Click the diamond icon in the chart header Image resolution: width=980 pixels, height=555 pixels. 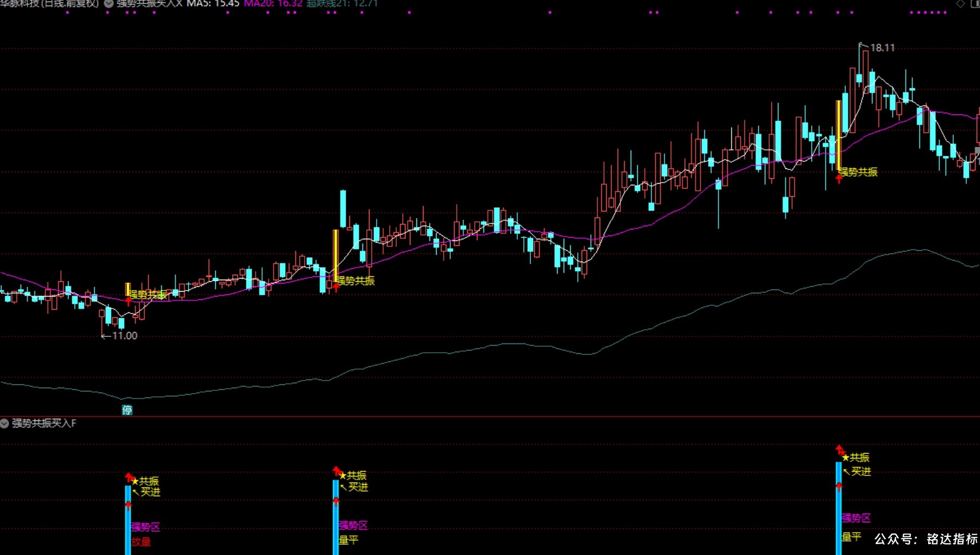point(960,4)
